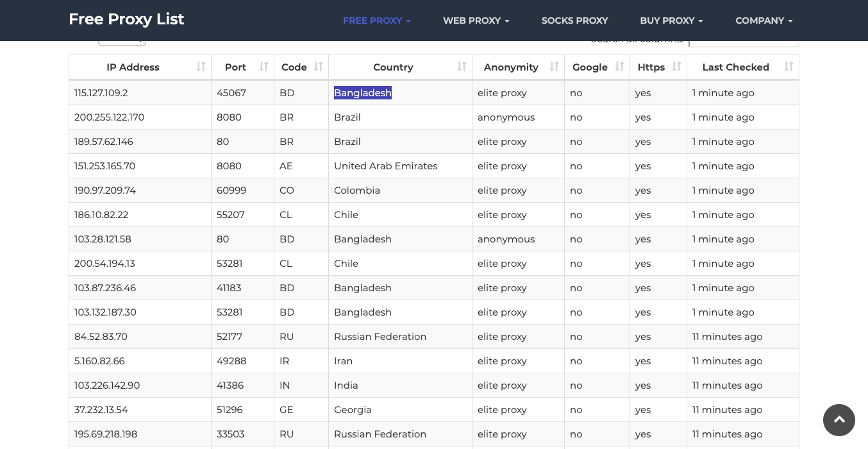The height and width of the screenshot is (449, 868).
Task: Select IP address 195.69.218.198
Action: click(106, 434)
